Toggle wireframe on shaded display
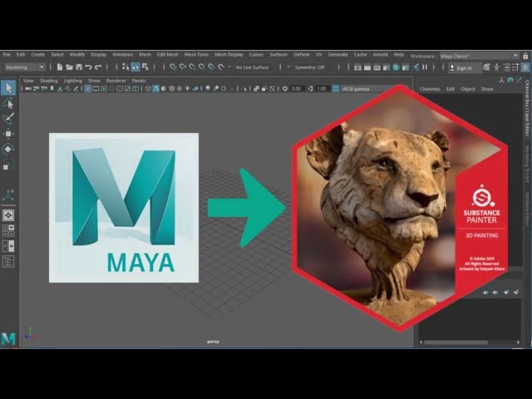Image resolution: width=532 pixels, height=399 pixels. tap(172, 89)
